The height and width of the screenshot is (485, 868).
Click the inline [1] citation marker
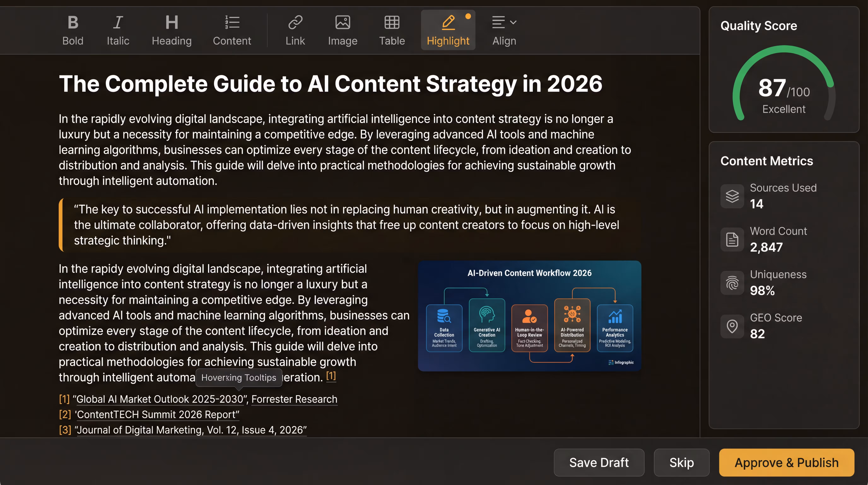point(331,376)
